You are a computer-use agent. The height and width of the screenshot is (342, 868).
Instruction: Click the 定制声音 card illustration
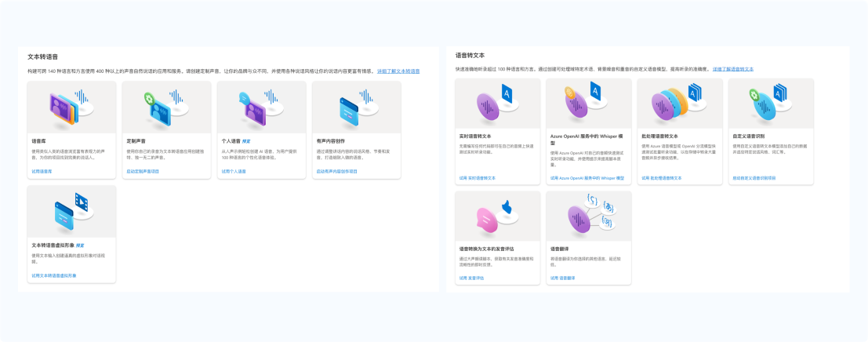[x=166, y=107]
